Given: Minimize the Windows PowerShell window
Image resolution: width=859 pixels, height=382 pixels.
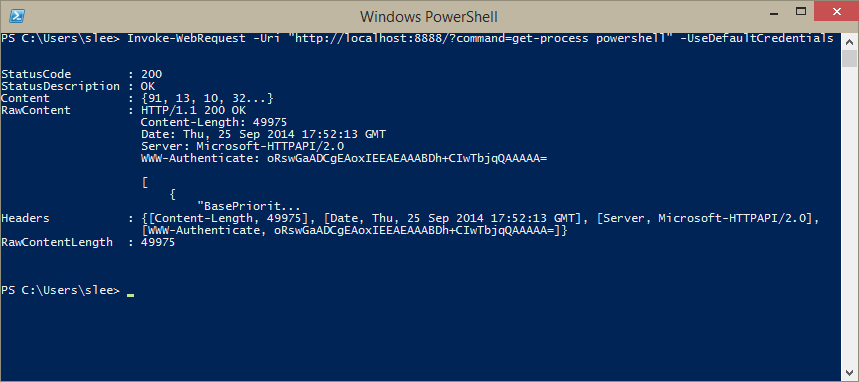Looking at the screenshot, I should [770, 12].
